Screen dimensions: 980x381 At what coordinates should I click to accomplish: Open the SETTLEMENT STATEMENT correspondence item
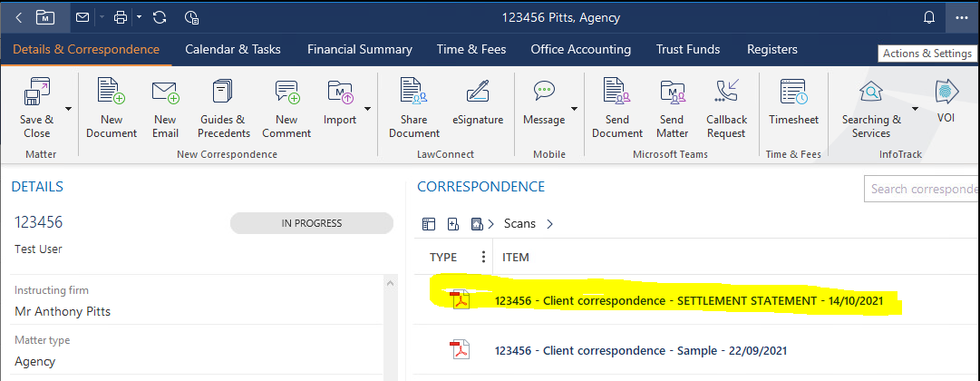click(x=695, y=300)
